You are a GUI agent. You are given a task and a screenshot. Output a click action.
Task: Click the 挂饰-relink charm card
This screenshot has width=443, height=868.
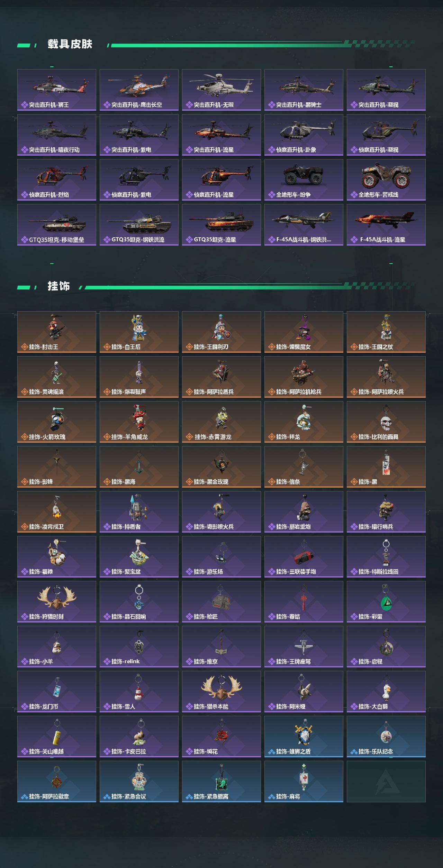click(139, 647)
